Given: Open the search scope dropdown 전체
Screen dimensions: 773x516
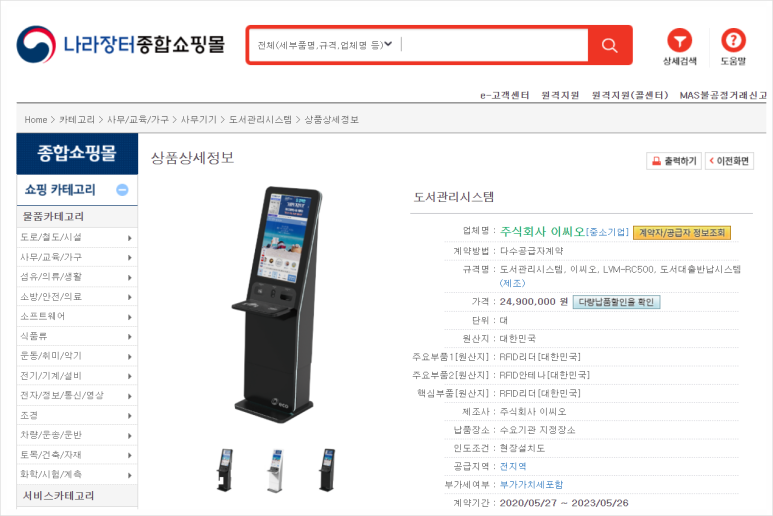Looking at the screenshot, I should coord(325,45).
